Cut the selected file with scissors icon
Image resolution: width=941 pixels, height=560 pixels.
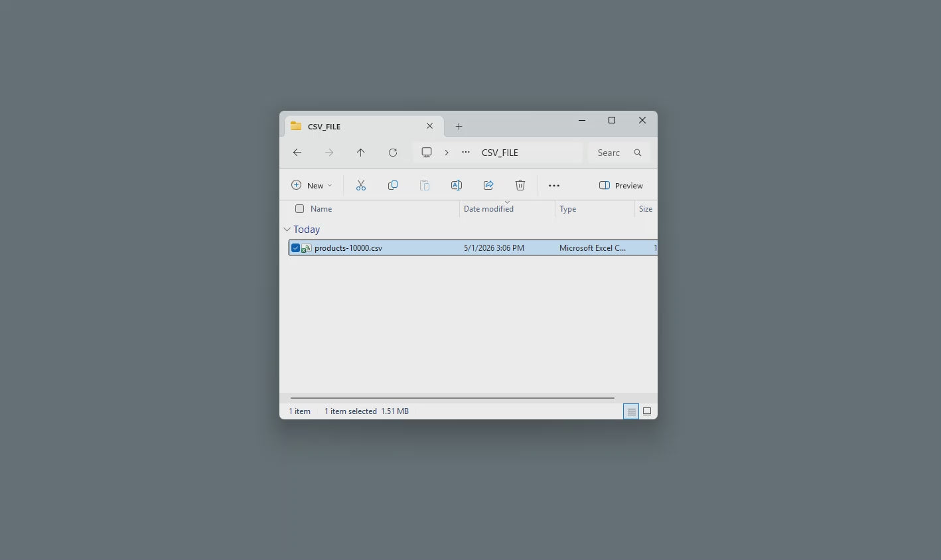pyautogui.click(x=361, y=185)
